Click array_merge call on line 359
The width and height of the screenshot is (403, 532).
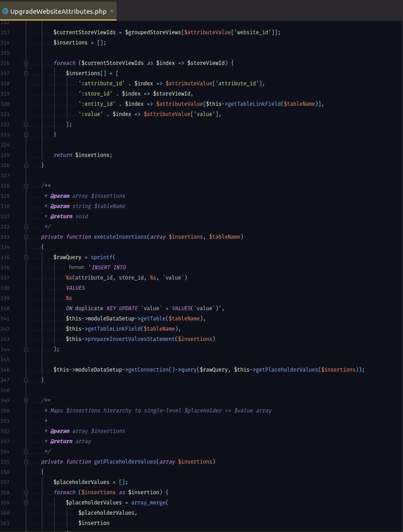pos(148,503)
